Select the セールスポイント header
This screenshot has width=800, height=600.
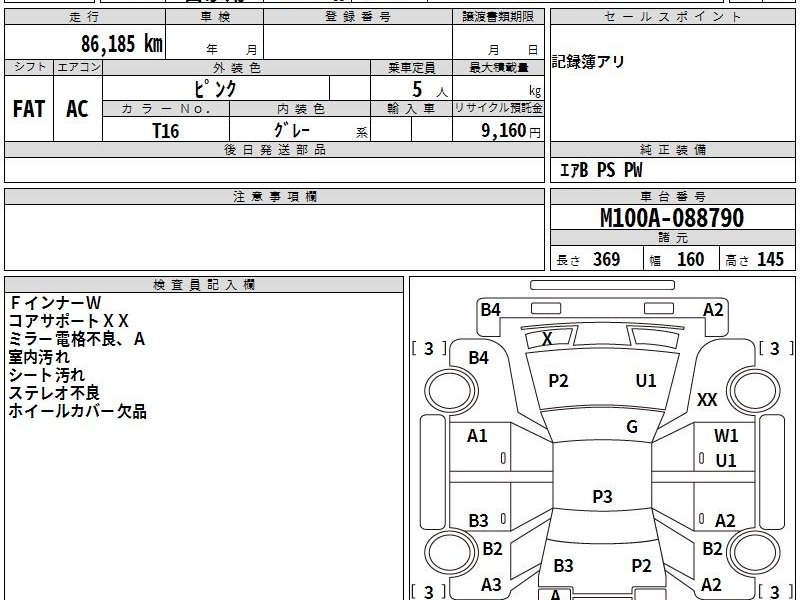pos(672,17)
